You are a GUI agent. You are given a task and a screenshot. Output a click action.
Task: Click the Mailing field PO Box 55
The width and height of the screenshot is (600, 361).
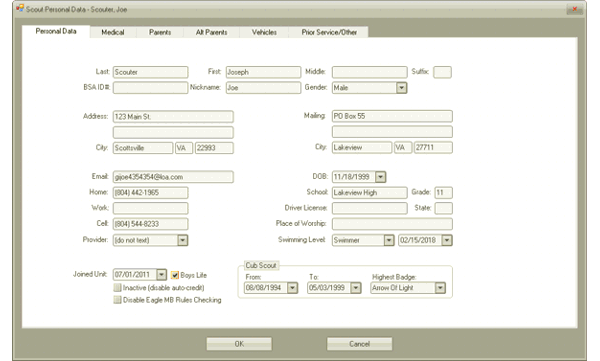pos(392,116)
